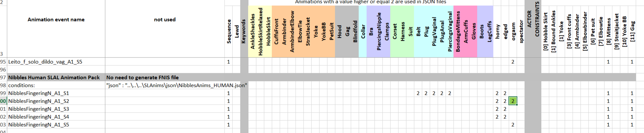Select Sequence value 1 in Leito row

coord(229,62)
